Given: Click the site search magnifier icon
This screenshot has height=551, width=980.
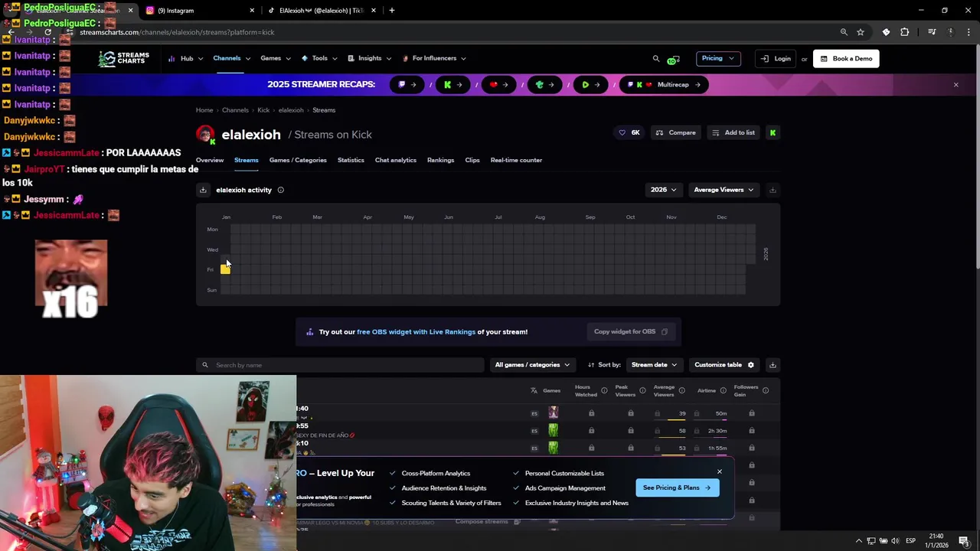Looking at the screenshot, I should 656,58.
